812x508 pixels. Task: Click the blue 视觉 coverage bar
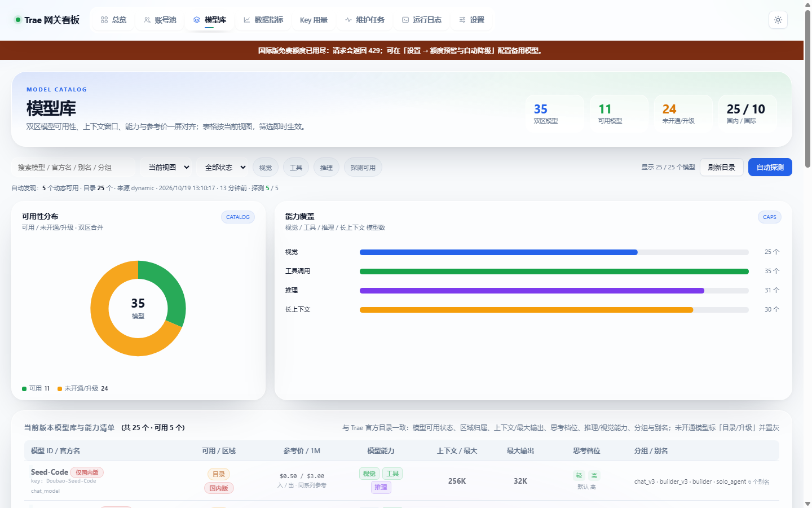click(x=498, y=252)
